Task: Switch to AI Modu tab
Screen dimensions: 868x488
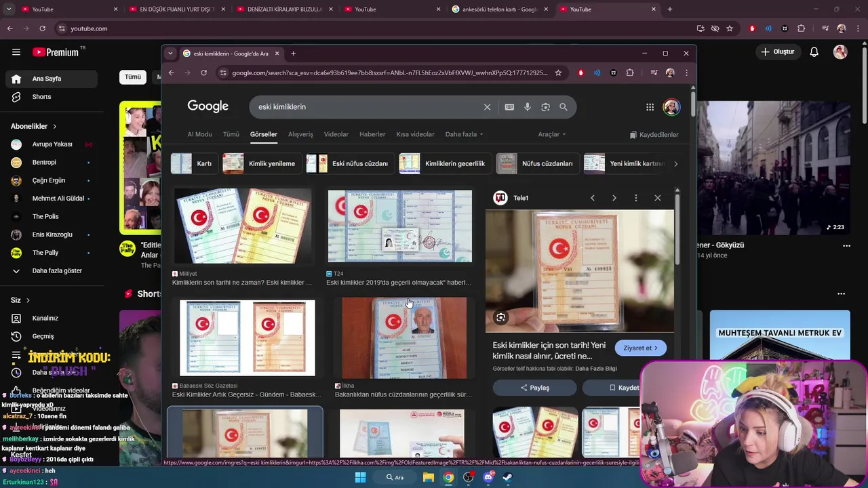Action: (x=199, y=134)
